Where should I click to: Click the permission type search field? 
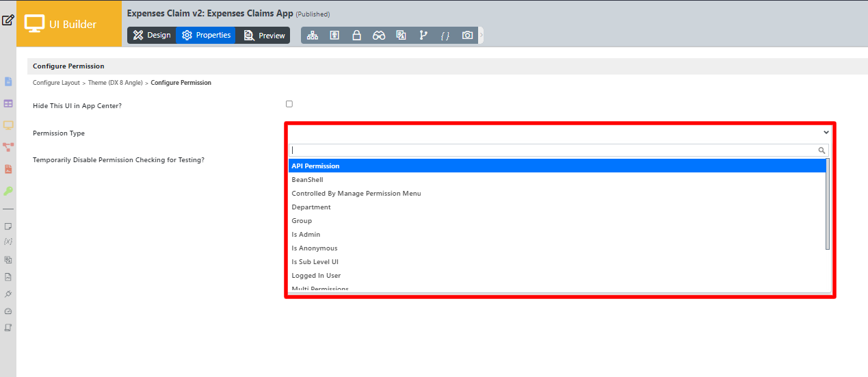tap(554, 150)
